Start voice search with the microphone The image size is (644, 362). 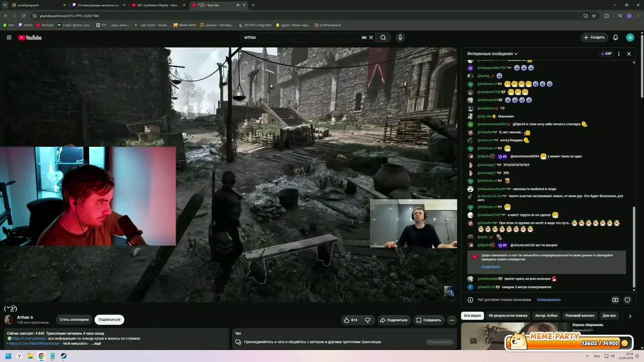click(400, 38)
